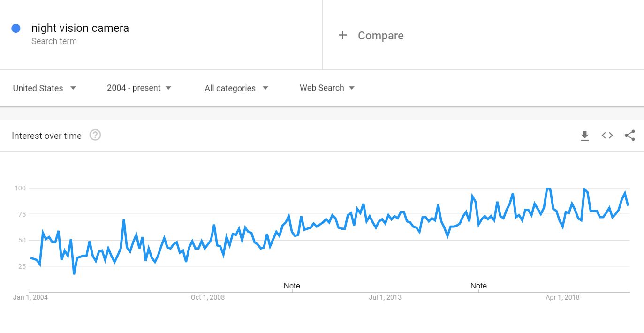Viewport: 644px width, 333px height.
Task: Click the plus icon next to Compare
Action: 343,35
